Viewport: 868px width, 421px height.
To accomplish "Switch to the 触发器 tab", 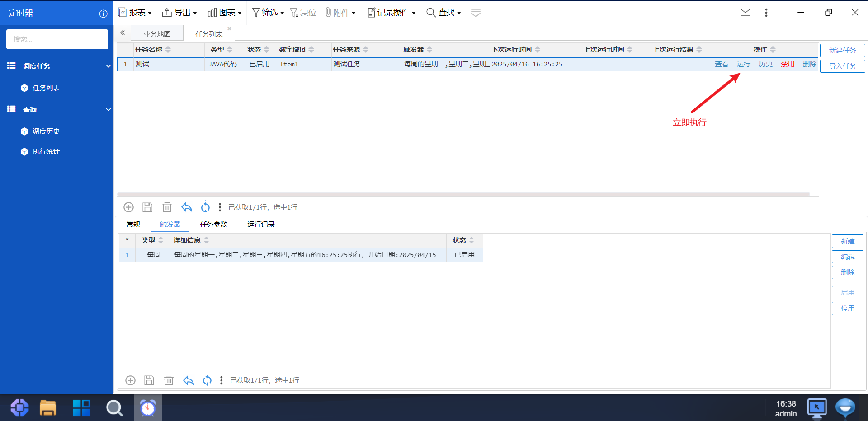I will [x=170, y=225].
